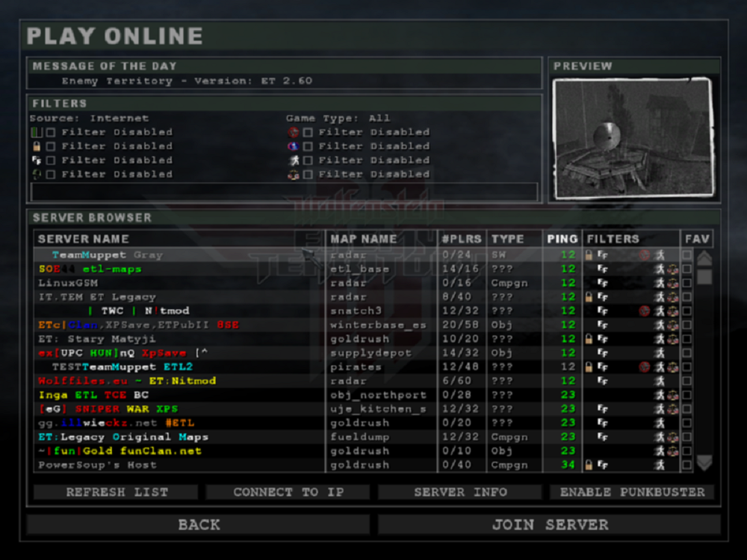
Task: Sort servers by Server Name column
Action: tap(179, 239)
